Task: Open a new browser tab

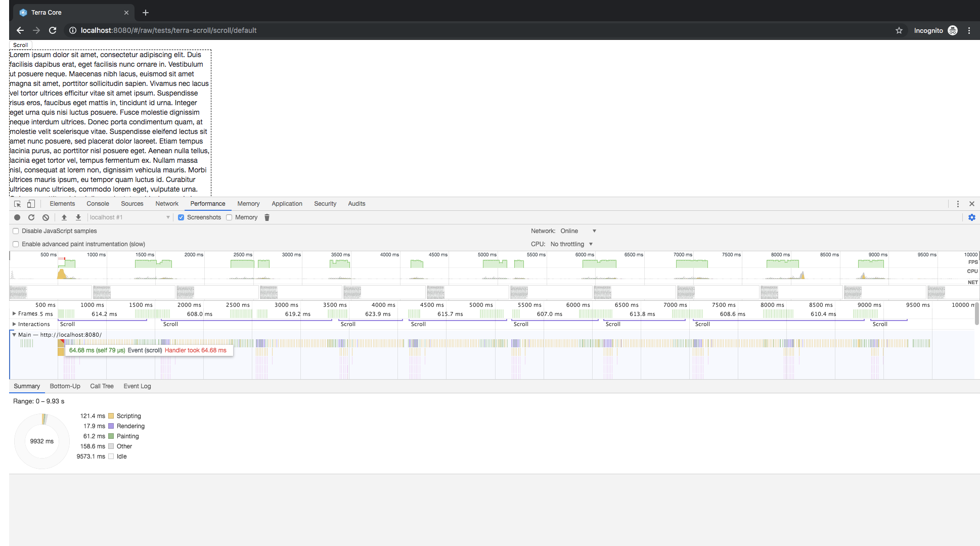Action: 146,13
